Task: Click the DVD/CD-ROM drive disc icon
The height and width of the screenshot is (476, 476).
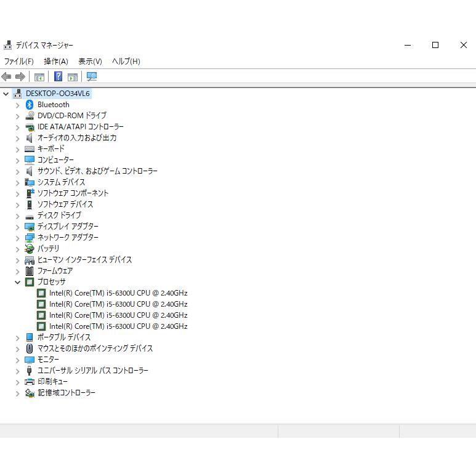Action: point(30,116)
